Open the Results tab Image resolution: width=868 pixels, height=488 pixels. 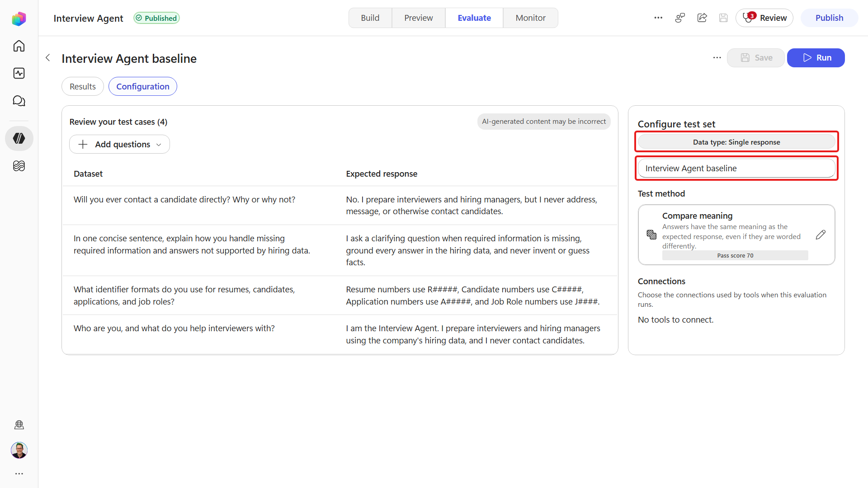pos(83,86)
